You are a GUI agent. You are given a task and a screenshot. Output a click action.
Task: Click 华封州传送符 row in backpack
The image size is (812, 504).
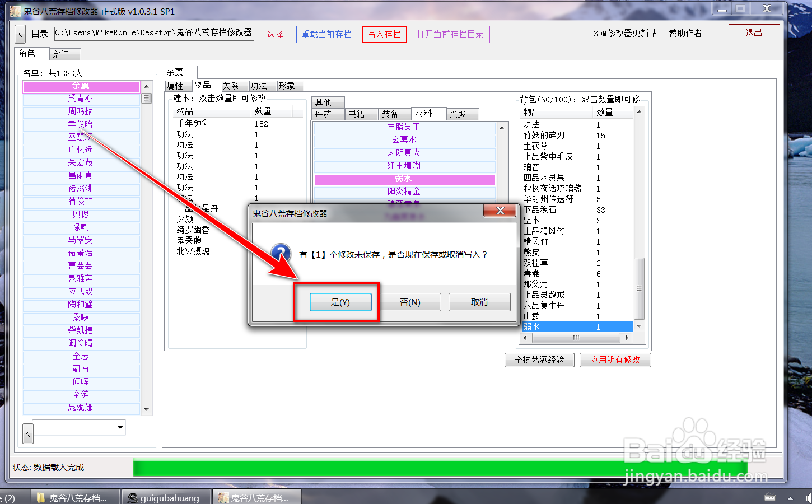coord(577,199)
